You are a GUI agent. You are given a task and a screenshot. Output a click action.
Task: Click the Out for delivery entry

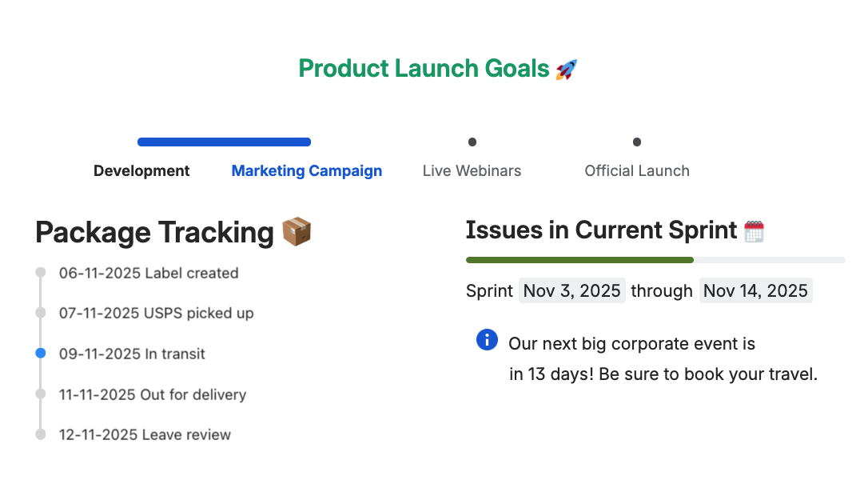pos(153,394)
